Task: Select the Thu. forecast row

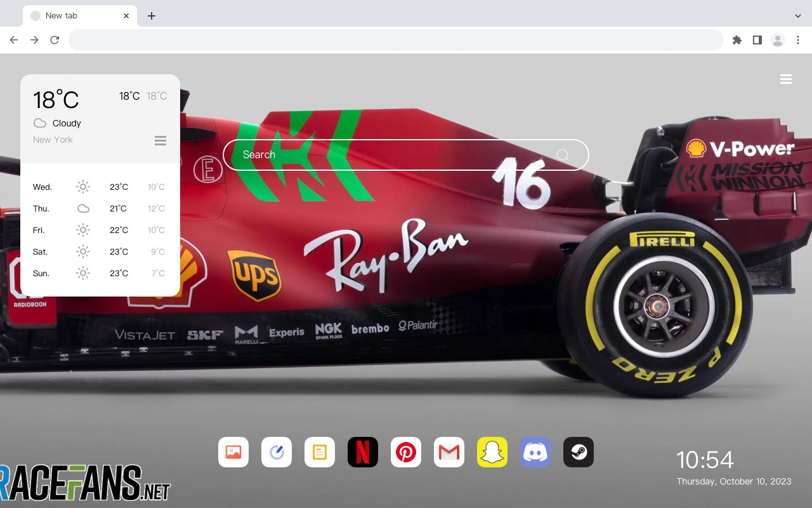Action: point(100,208)
